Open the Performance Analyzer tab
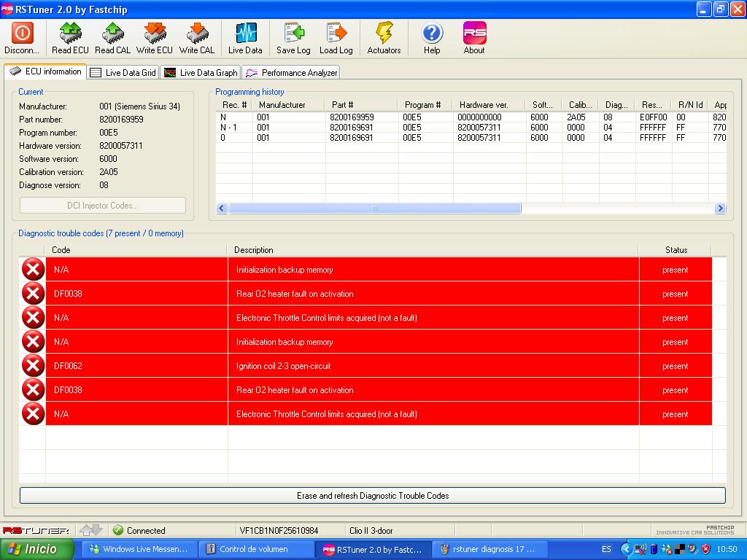The height and width of the screenshot is (560, 747). coord(292,72)
